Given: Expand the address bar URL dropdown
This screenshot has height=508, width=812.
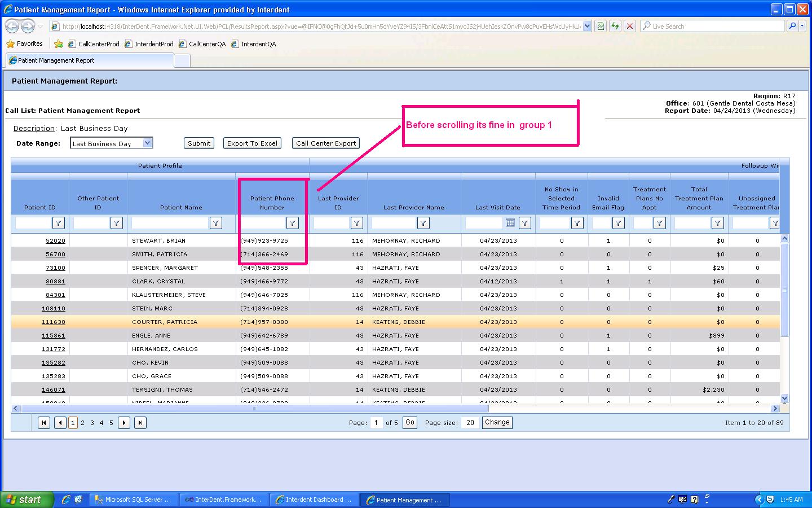Looking at the screenshot, I should 587,26.
